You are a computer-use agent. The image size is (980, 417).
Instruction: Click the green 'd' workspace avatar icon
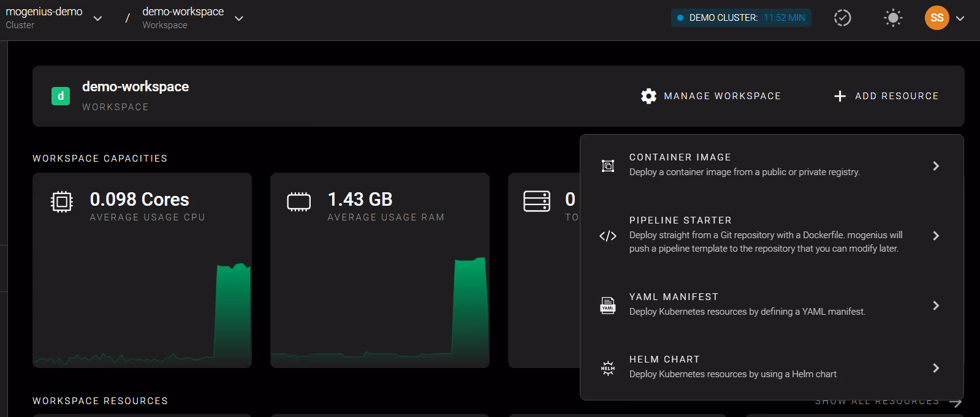(x=61, y=96)
